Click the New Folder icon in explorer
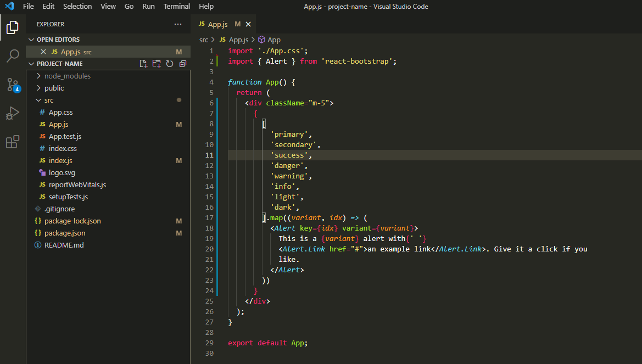642x364 pixels. [157, 64]
